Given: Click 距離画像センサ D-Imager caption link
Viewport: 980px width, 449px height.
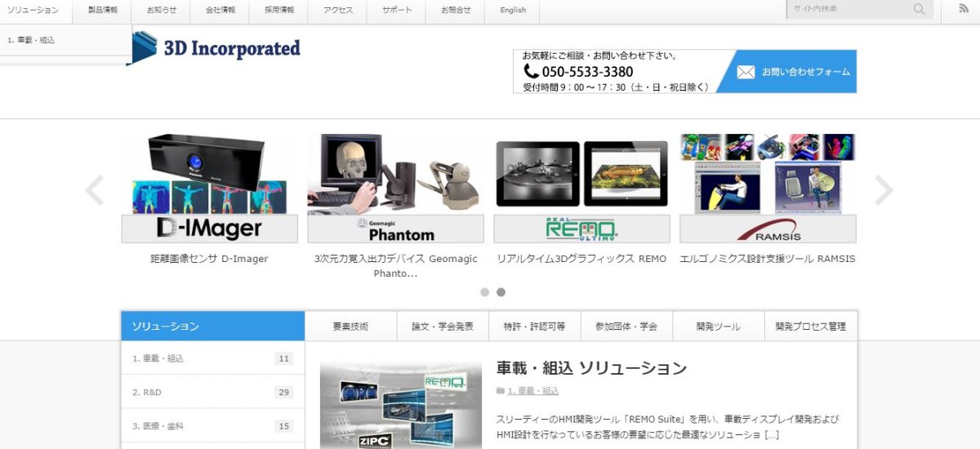Looking at the screenshot, I should tap(210, 259).
